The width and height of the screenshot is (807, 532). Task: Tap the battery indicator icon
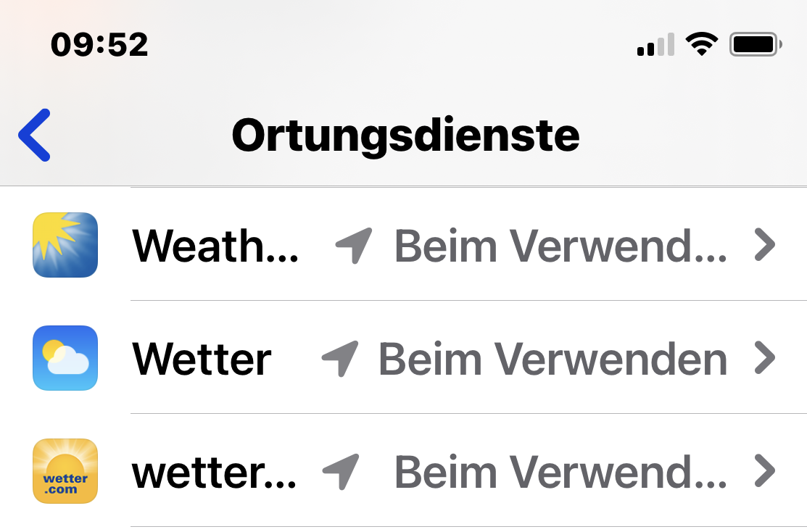(x=756, y=45)
